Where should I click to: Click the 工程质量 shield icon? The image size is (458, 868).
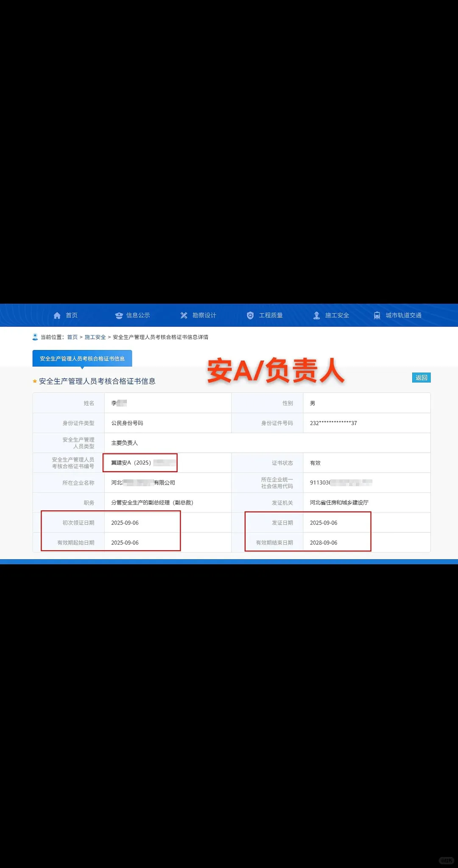tap(250, 316)
